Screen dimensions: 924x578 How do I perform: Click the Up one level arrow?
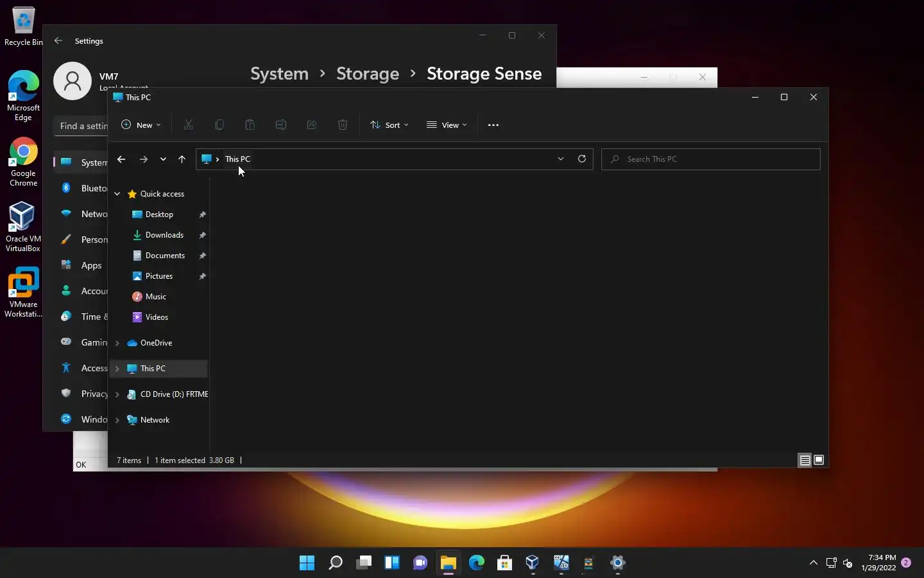(x=182, y=159)
